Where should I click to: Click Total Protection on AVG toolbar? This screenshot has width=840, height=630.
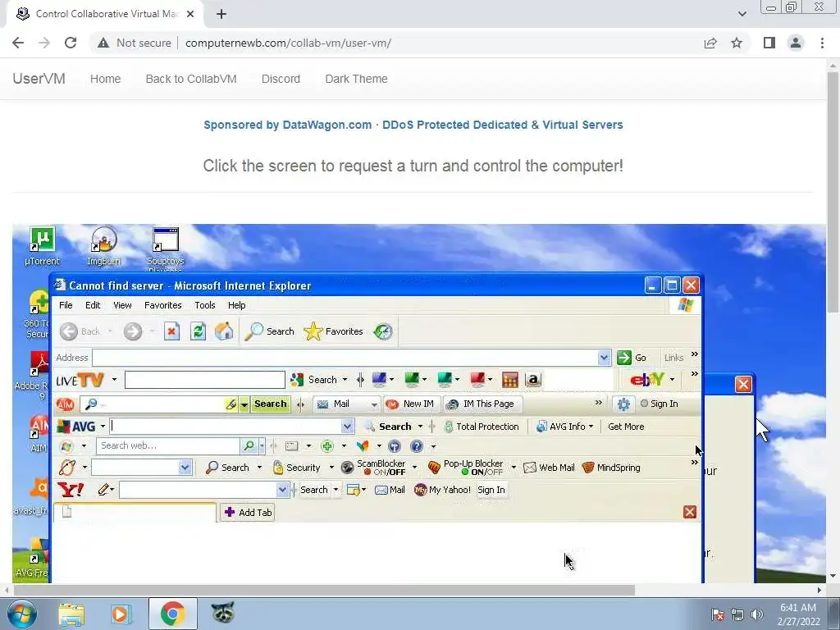tap(481, 427)
